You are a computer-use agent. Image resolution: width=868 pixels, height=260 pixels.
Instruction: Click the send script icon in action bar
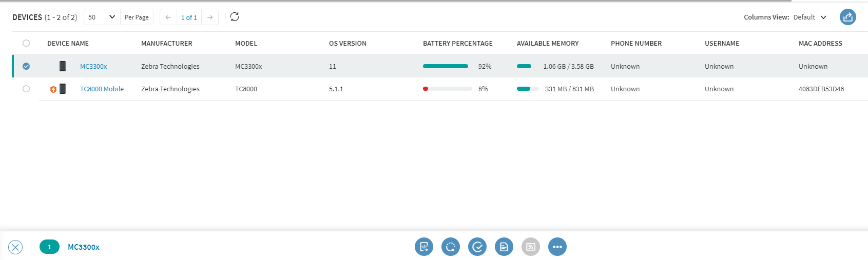tap(423, 247)
